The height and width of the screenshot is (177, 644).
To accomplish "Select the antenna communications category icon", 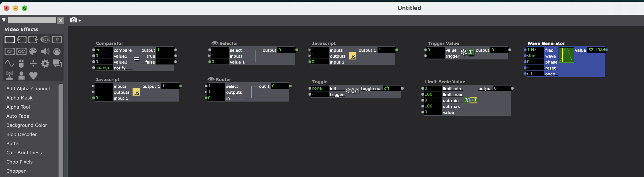I will [x=10, y=75].
